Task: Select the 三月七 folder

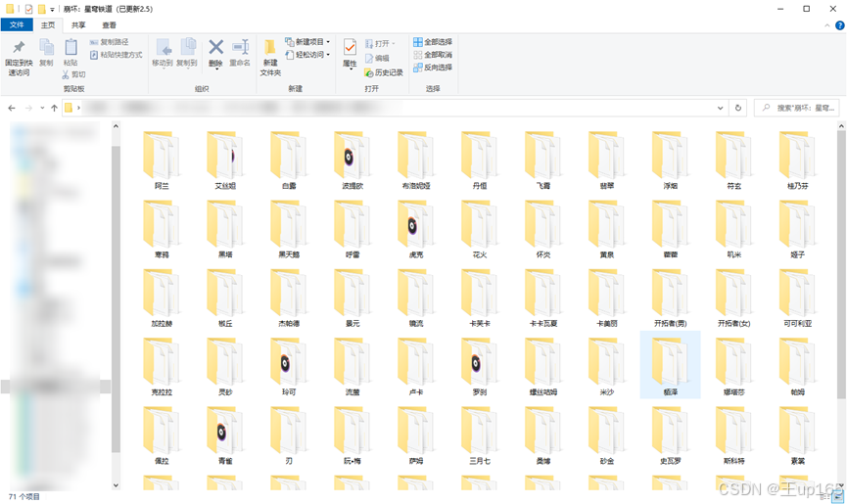Action: (480, 436)
